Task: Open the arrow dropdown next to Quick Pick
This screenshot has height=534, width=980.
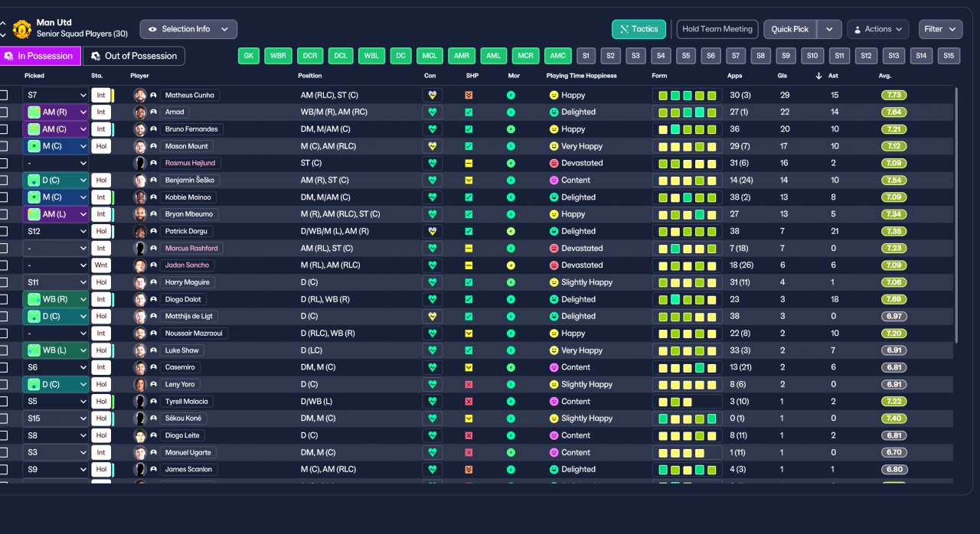Action: (829, 29)
